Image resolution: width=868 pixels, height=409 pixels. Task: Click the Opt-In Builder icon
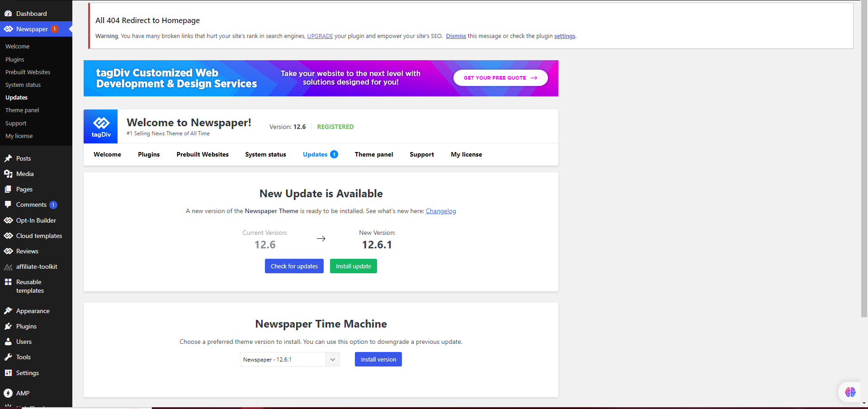[8, 220]
